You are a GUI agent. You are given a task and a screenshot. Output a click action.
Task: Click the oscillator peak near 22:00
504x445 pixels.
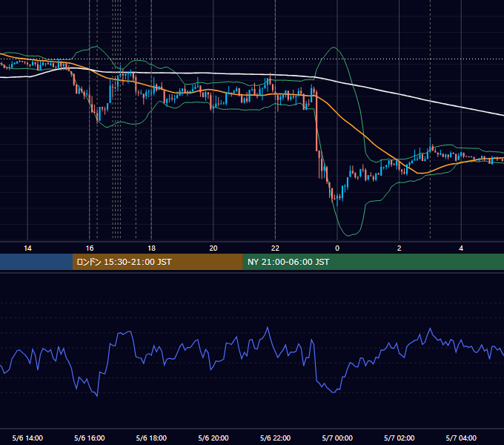click(268, 328)
